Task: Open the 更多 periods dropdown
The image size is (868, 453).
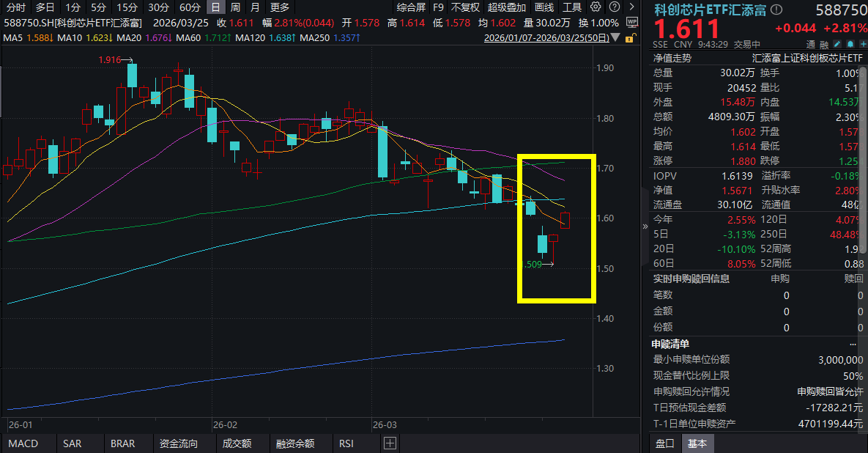Action: click(x=280, y=7)
